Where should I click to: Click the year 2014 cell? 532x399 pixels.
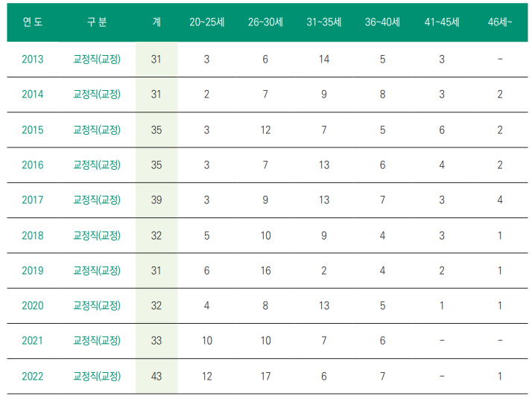tap(33, 95)
